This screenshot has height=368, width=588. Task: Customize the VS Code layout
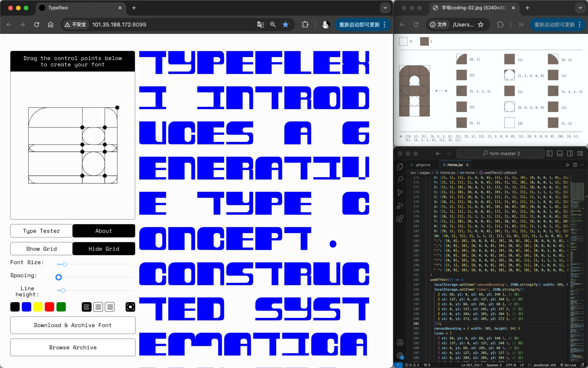pyautogui.click(x=580, y=153)
